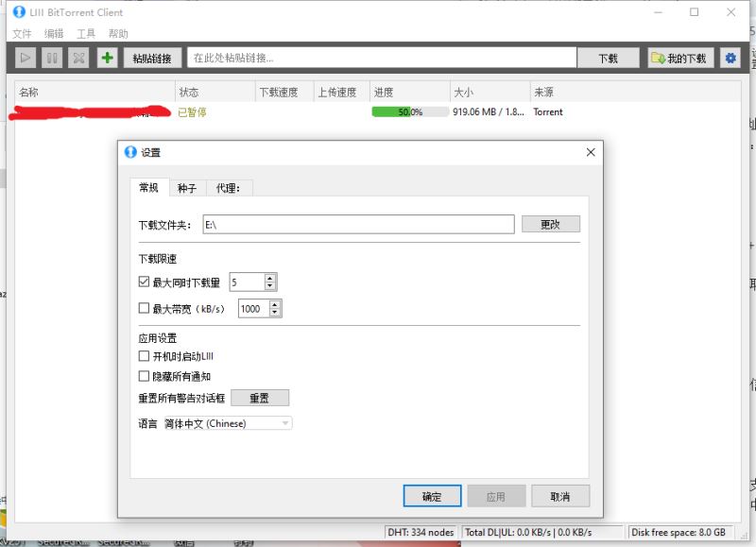756x547 pixels.
Task: Select the 常规 tab
Action: pos(149,187)
